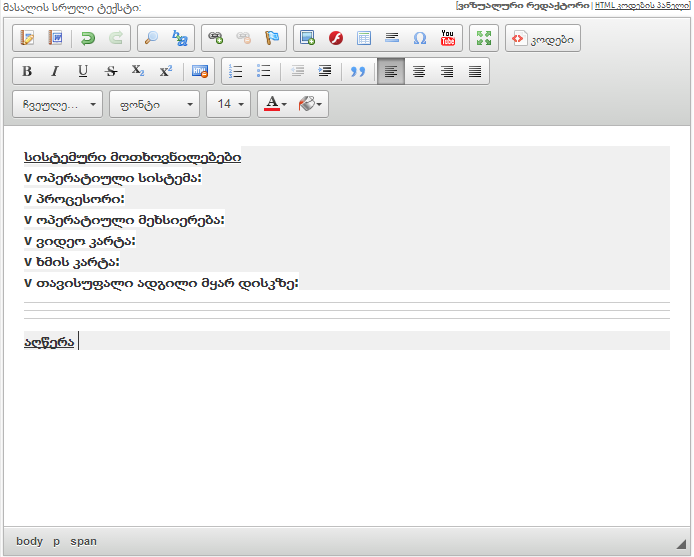
Task: Maximize the editor with the green arrows icon
Action: tap(484, 38)
